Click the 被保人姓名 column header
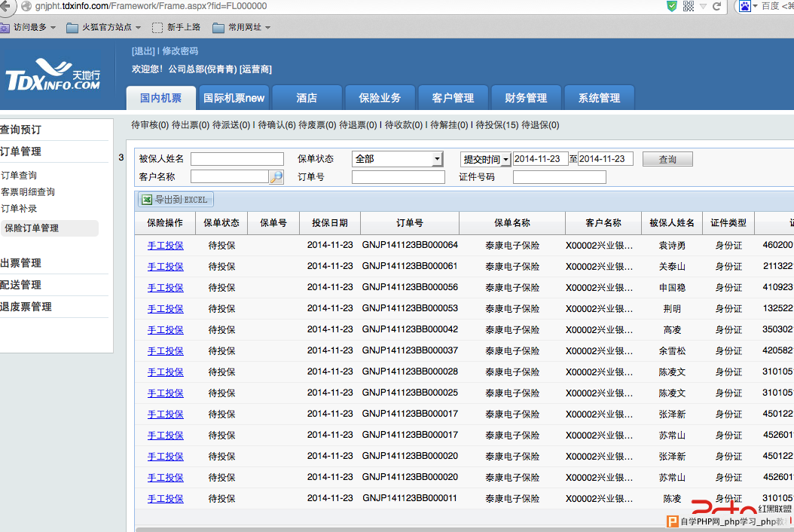 coord(672,223)
